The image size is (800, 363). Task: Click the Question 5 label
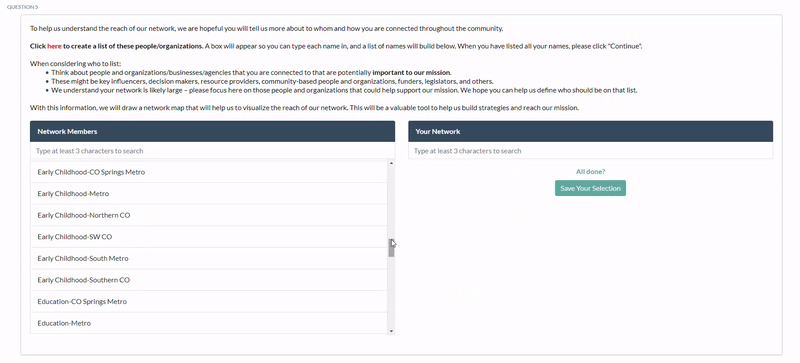tap(22, 7)
